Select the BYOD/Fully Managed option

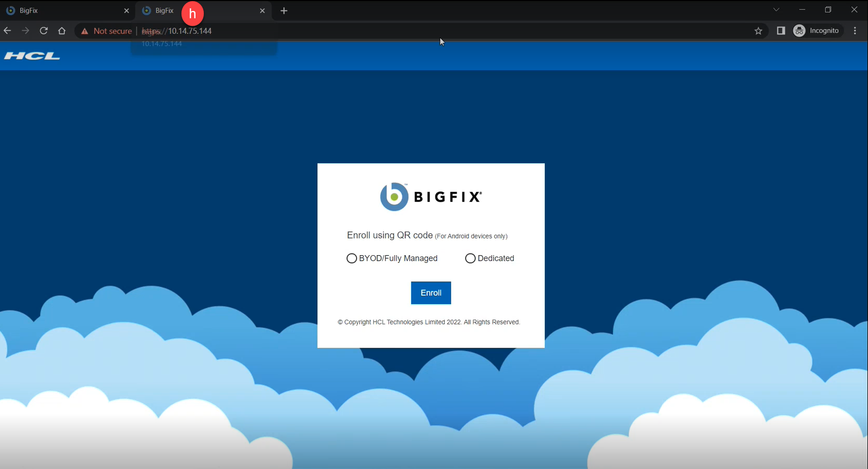(x=352, y=258)
